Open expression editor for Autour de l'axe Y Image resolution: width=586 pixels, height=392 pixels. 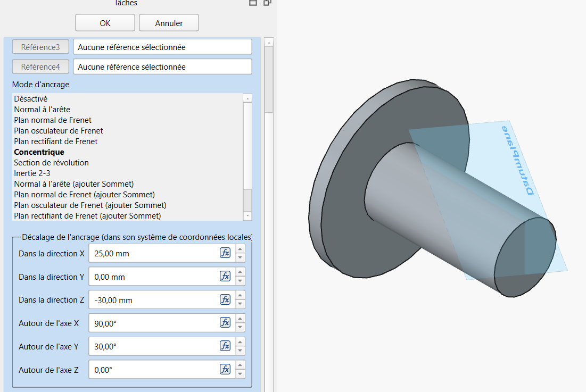[225, 346]
